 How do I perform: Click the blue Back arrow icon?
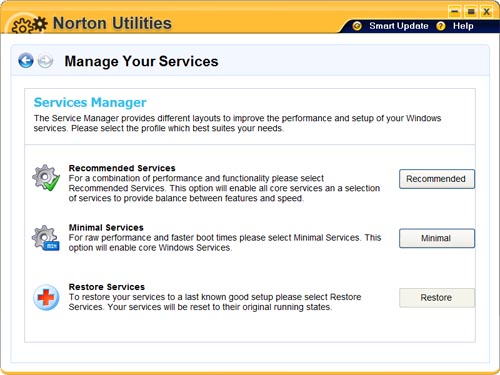pos(26,61)
